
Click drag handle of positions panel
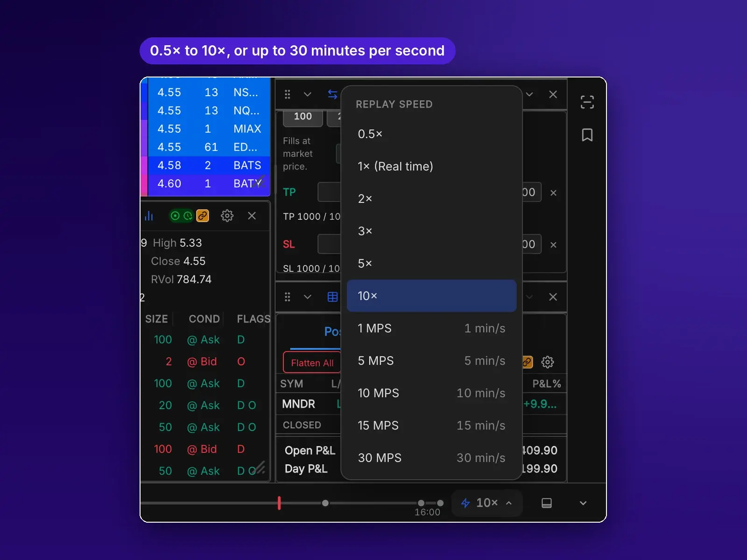pos(287,297)
